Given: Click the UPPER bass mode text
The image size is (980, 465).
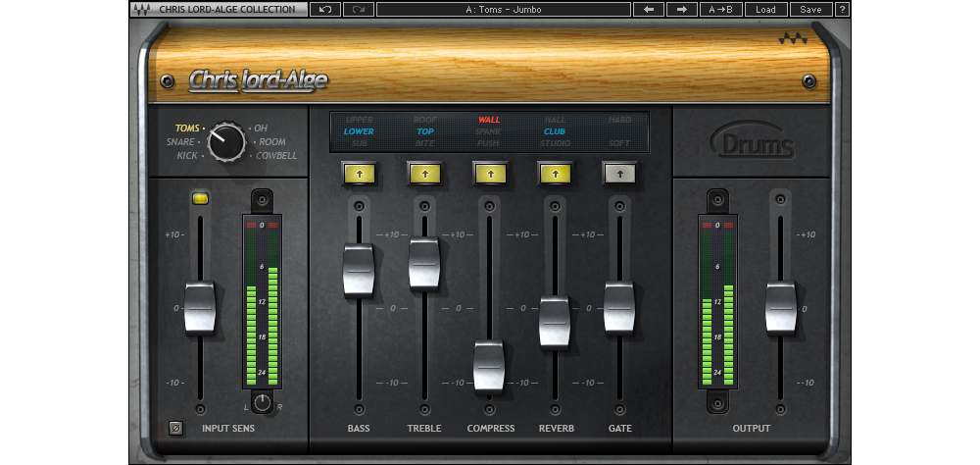Looking at the screenshot, I should [x=360, y=120].
